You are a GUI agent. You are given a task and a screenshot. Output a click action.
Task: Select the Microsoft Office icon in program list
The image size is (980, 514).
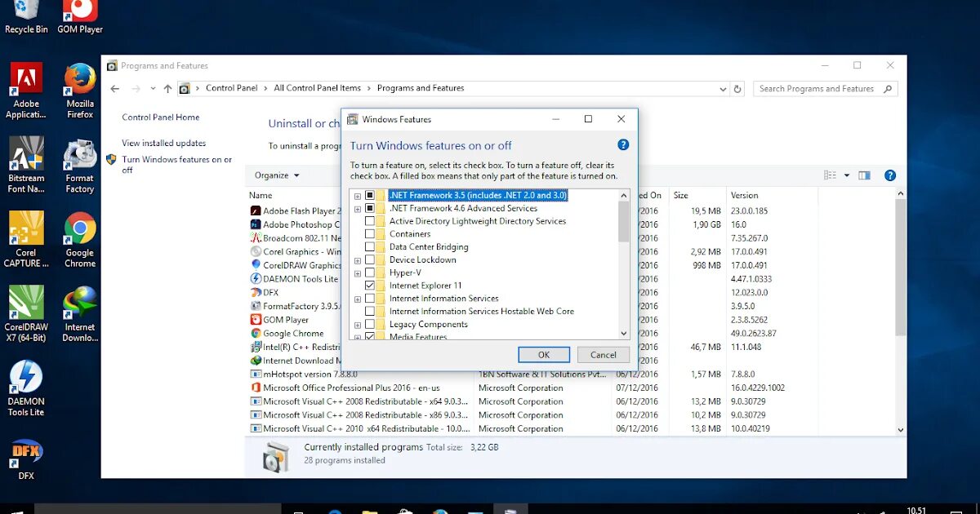[x=256, y=388]
